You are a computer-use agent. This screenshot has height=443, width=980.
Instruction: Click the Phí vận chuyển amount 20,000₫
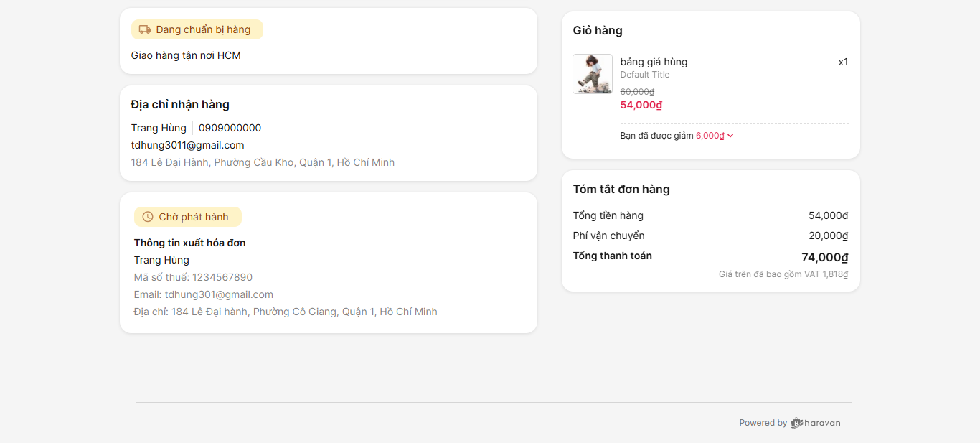point(829,236)
